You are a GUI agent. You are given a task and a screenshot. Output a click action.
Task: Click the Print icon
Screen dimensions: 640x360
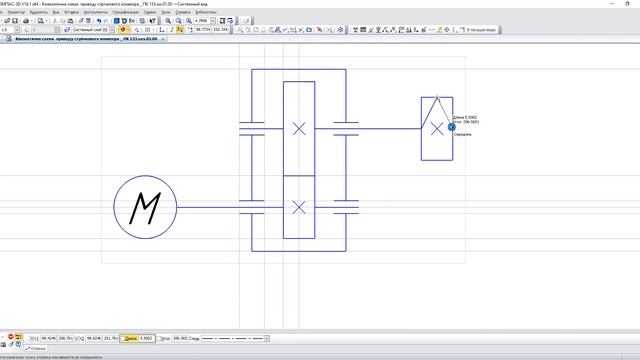point(26,21)
